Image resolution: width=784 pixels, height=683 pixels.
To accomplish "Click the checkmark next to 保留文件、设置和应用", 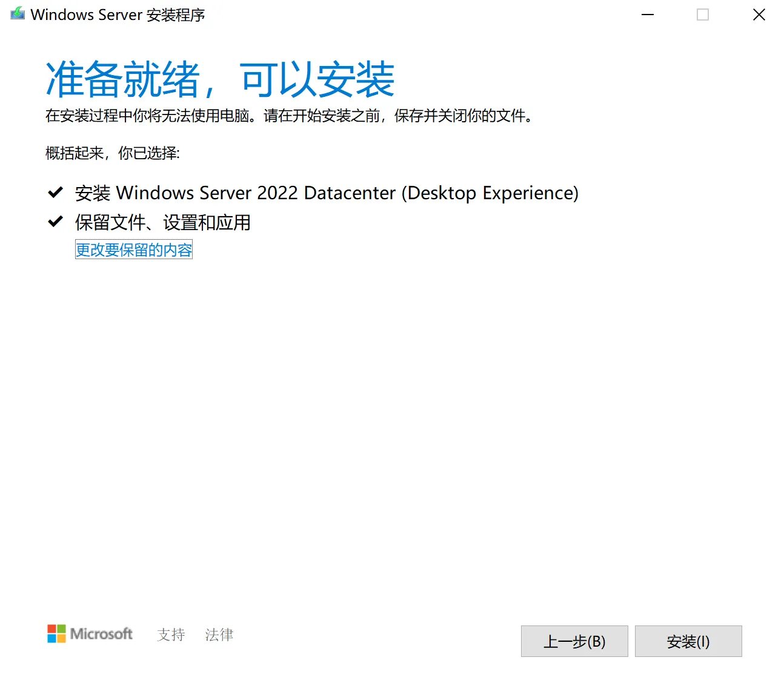I will coord(55,222).
